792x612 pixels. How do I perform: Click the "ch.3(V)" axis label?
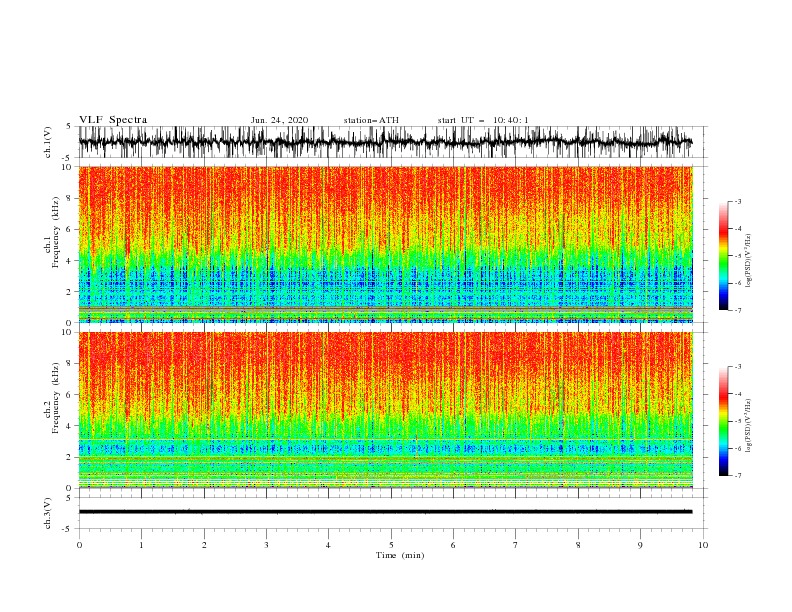(x=48, y=513)
